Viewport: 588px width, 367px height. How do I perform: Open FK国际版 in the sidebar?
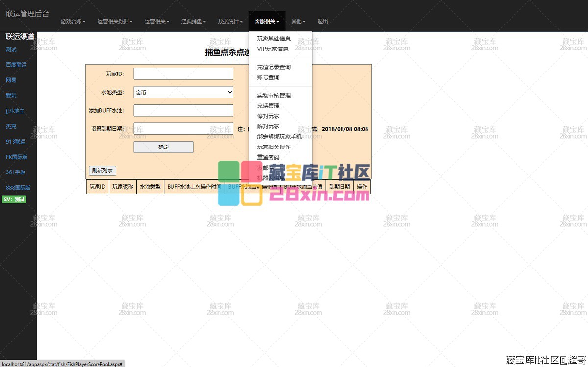click(x=17, y=157)
